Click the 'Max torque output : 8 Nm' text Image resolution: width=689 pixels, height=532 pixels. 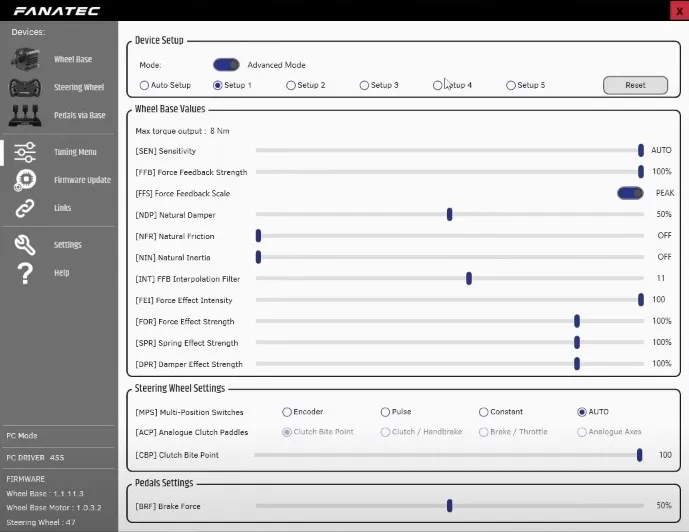pos(182,131)
